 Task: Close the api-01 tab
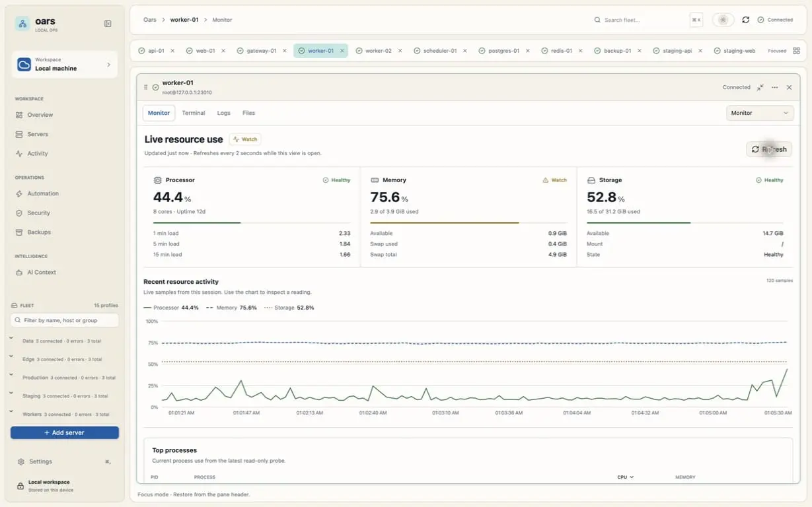click(x=172, y=51)
